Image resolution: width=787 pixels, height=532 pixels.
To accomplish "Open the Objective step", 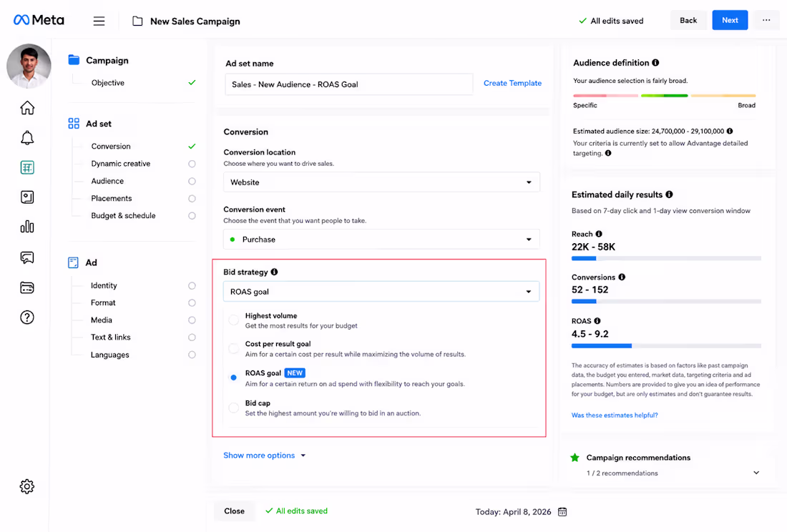I will pyautogui.click(x=107, y=83).
